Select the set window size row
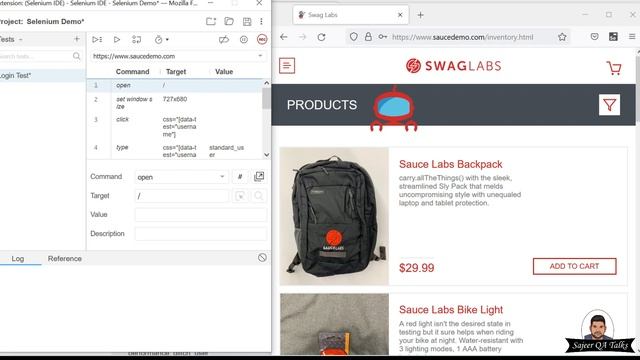This screenshot has width=640, height=360. [x=175, y=102]
